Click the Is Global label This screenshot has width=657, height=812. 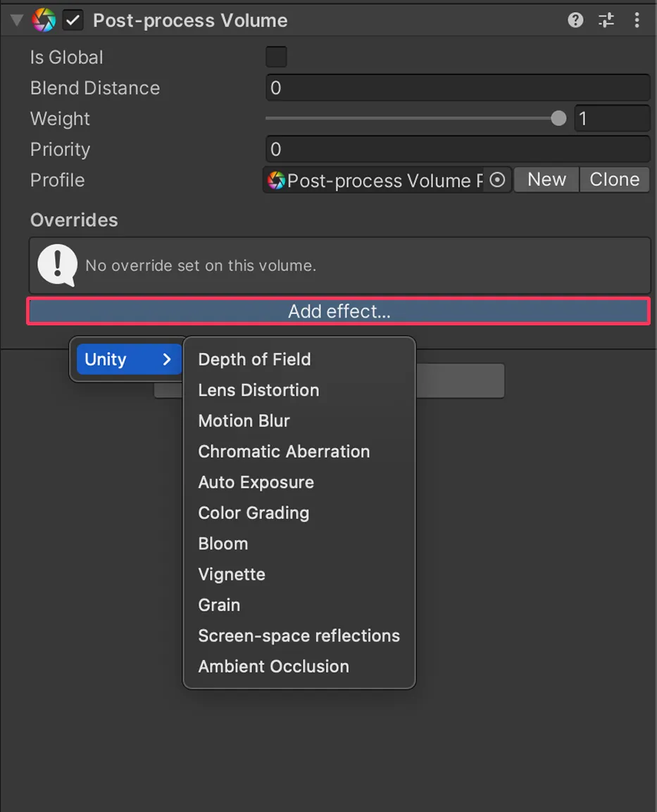coord(66,57)
